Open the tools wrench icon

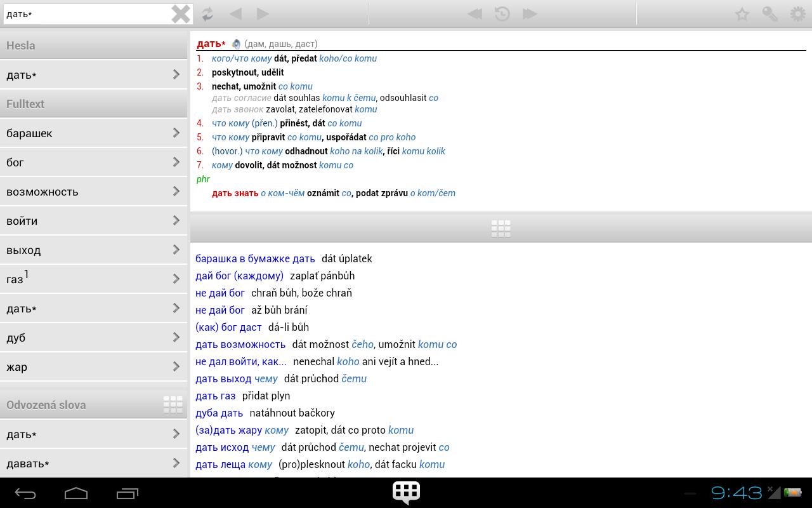769,13
